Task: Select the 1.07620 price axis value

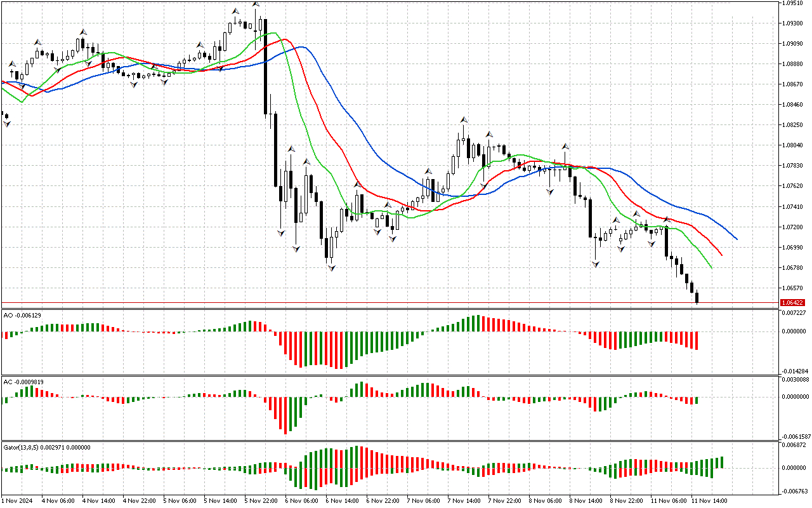Action: [793, 186]
